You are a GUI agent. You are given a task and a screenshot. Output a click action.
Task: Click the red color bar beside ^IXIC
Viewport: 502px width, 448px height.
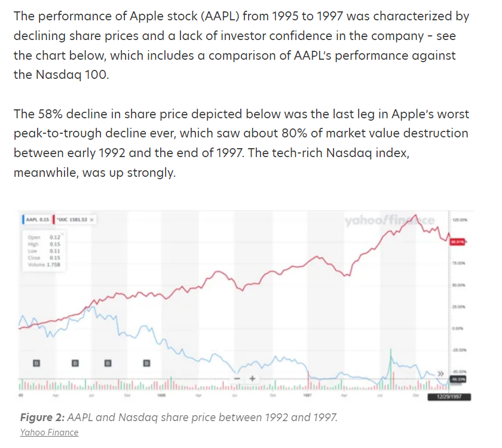pos(55,220)
